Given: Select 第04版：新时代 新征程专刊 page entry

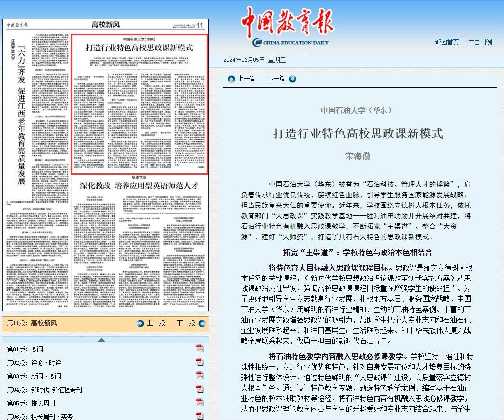Looking at the screenshot, I should [44, 389].
